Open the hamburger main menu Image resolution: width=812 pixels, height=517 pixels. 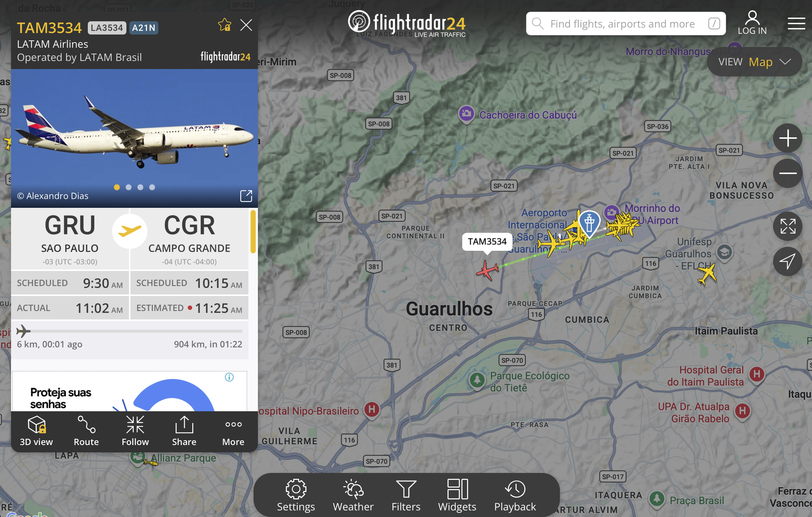[x=796, y=23]
